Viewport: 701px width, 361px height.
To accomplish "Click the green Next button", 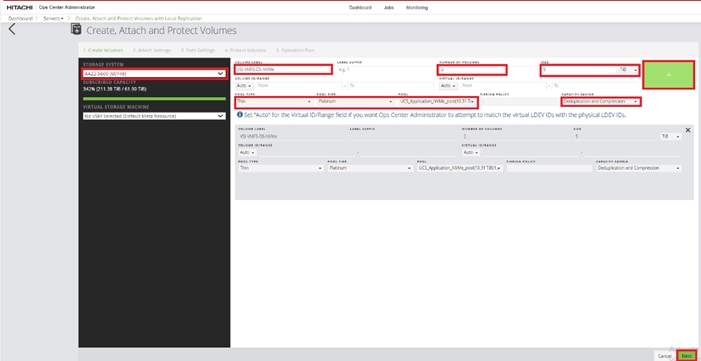I will click(x=686, y=356).
